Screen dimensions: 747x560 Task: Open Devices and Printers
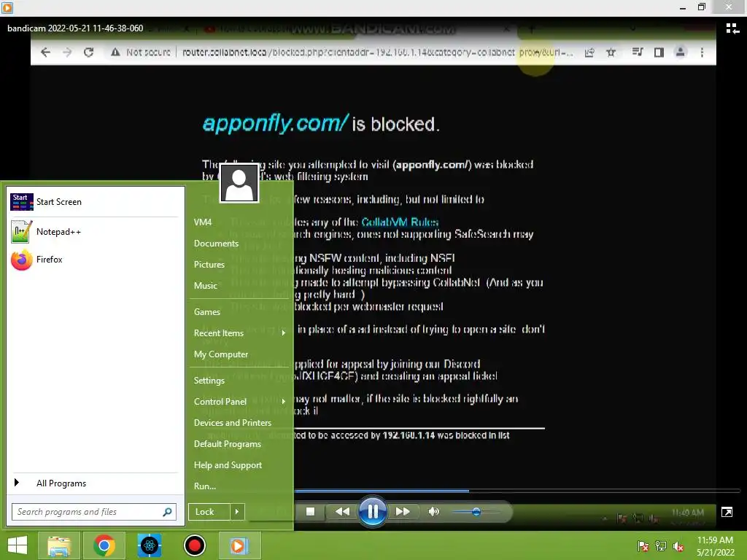(x=233, y=423)
